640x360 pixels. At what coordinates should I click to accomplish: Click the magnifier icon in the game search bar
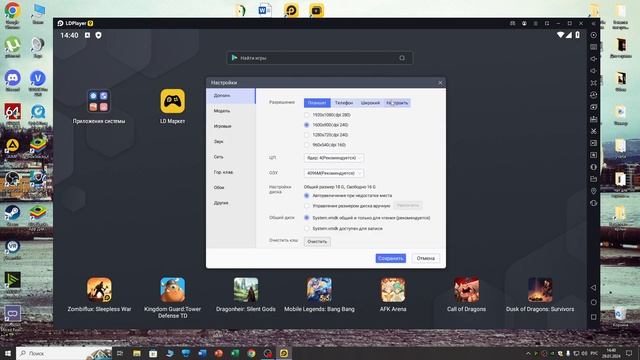pos(402,58)
